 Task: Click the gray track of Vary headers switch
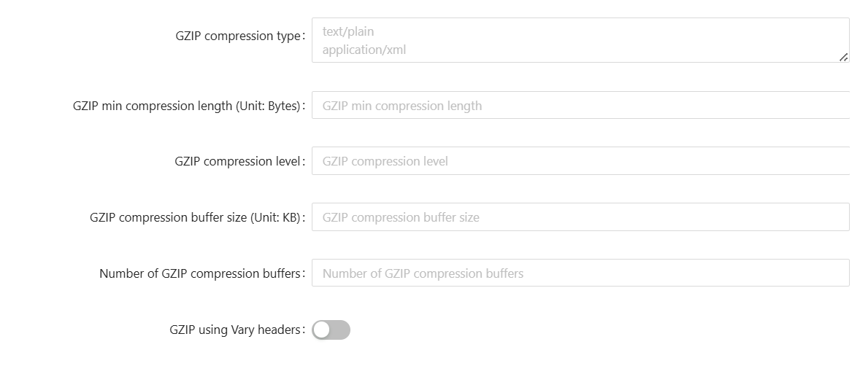[340, 330]
